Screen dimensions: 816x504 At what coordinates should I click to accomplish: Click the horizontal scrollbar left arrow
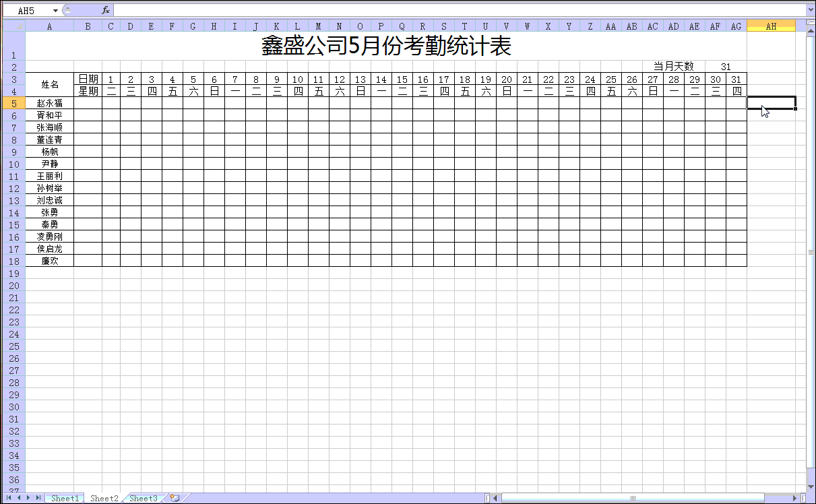coord(496,498)
